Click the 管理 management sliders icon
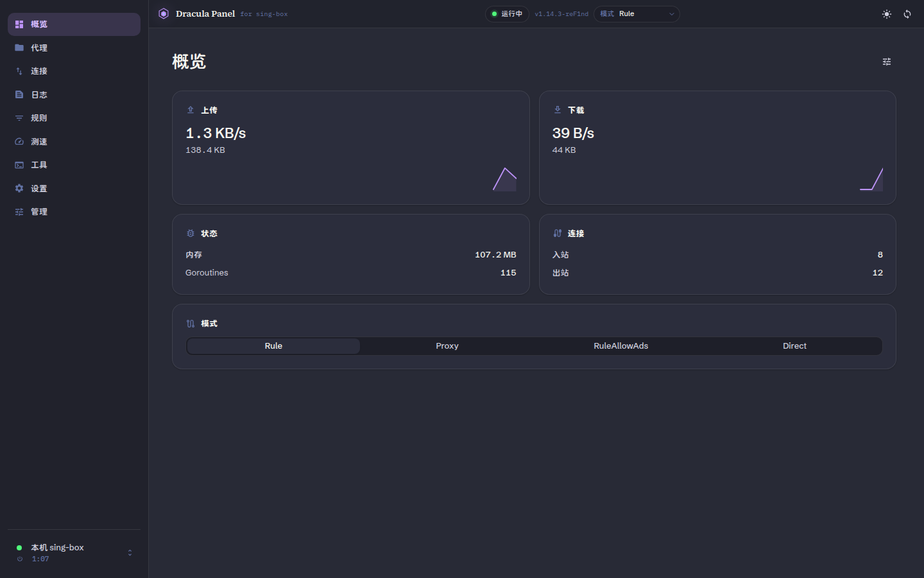 coord(19,212)
